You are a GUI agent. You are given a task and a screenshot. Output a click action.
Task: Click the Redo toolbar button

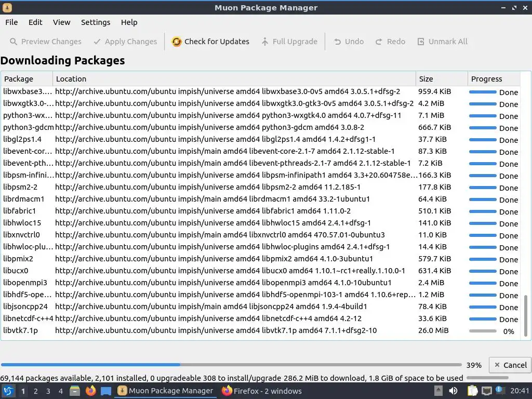[390, 42]
